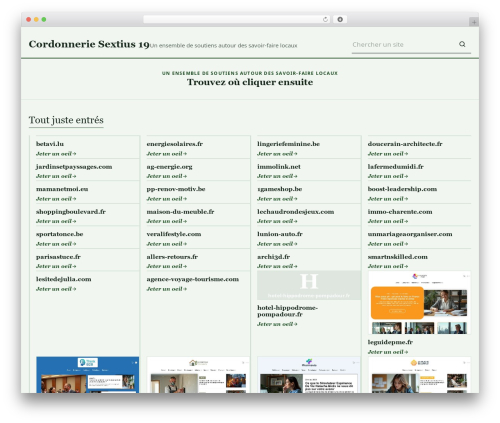The width and height of the screenshot is (500, 423).
Task: Click the hotel-hippodrome-pompadour.fr H placeholder image
Action: [x=309, y=285]
